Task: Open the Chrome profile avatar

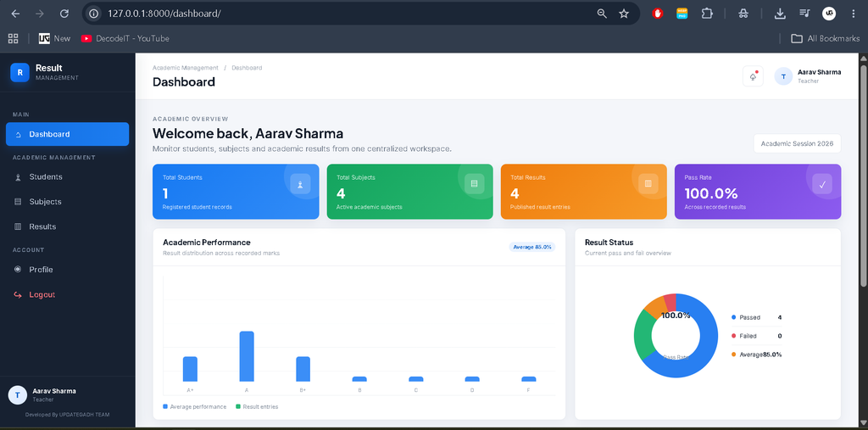Action: pos(829,14)
